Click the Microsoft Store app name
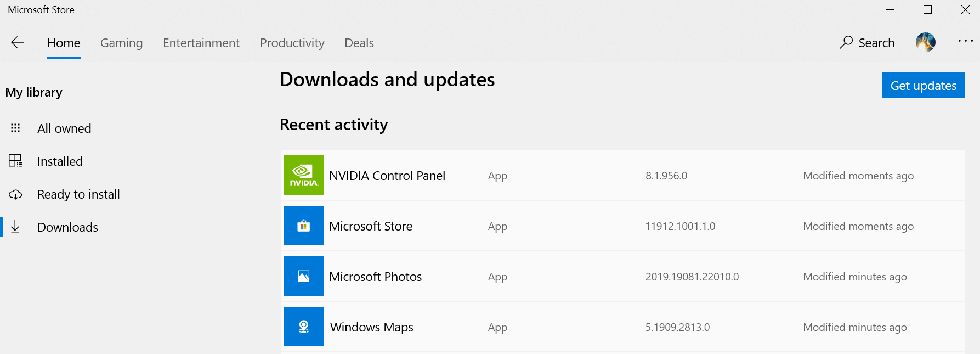980x354 pixels. [x=371, y=226]
